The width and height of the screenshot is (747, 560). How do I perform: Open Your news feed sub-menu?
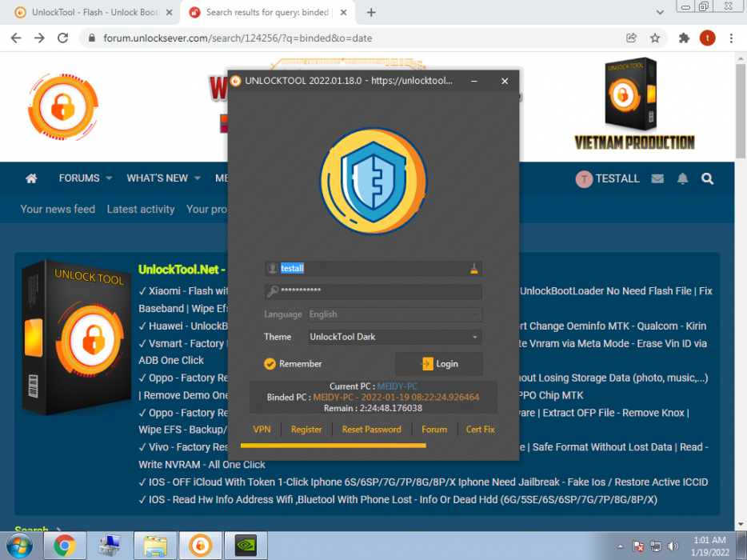(x=58, y=210)
